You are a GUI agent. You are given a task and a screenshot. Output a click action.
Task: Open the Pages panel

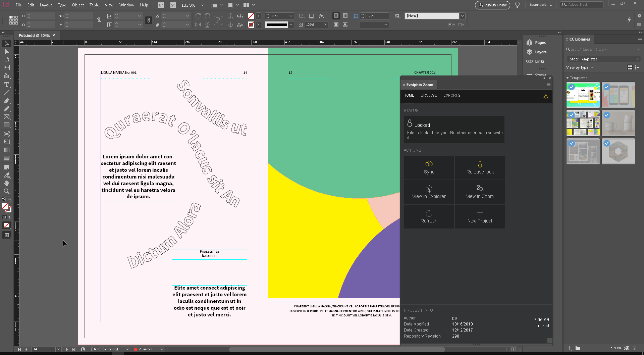[x=536, y=43]
